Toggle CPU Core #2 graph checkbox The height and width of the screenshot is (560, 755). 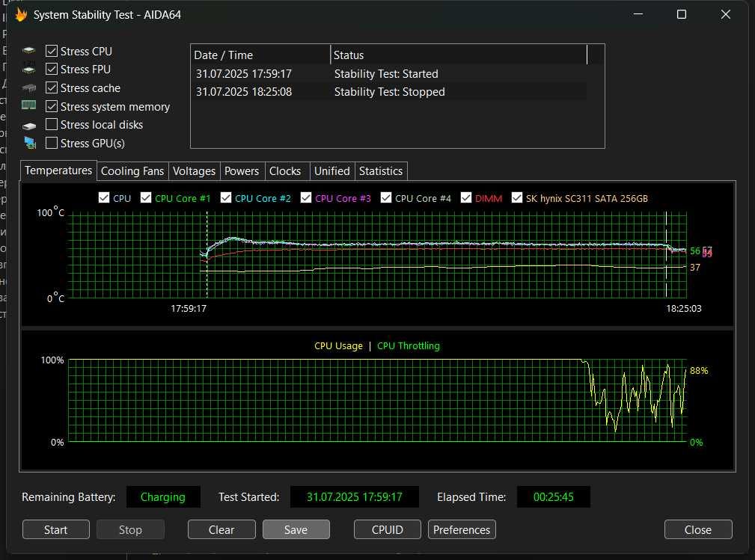[x=225, y=197]
